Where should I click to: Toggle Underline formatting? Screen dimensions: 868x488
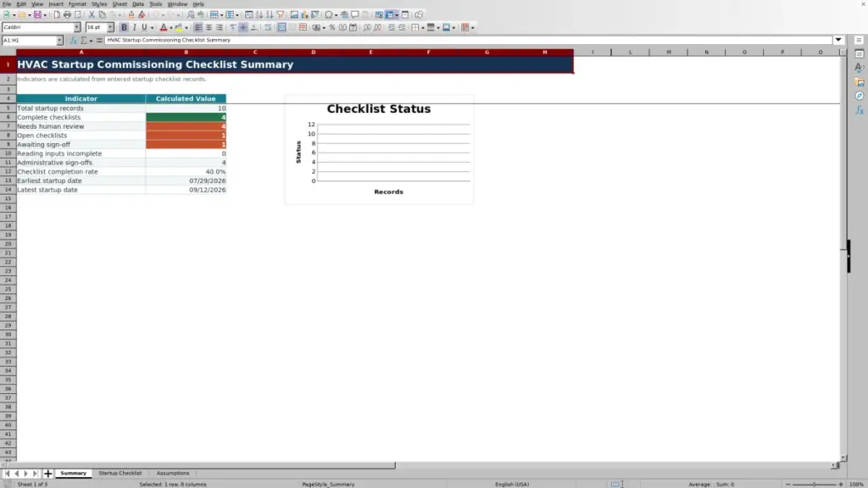[x=144, y=27]
